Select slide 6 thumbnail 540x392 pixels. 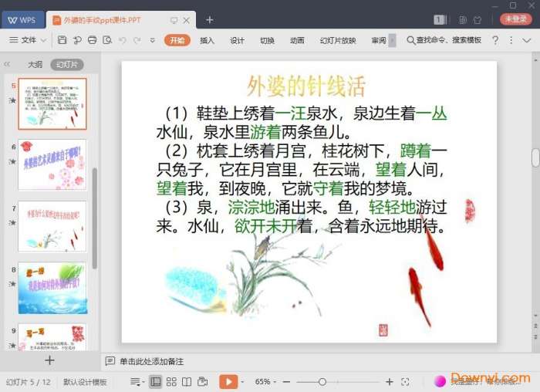pyautogui.click(x=52, y=164)
